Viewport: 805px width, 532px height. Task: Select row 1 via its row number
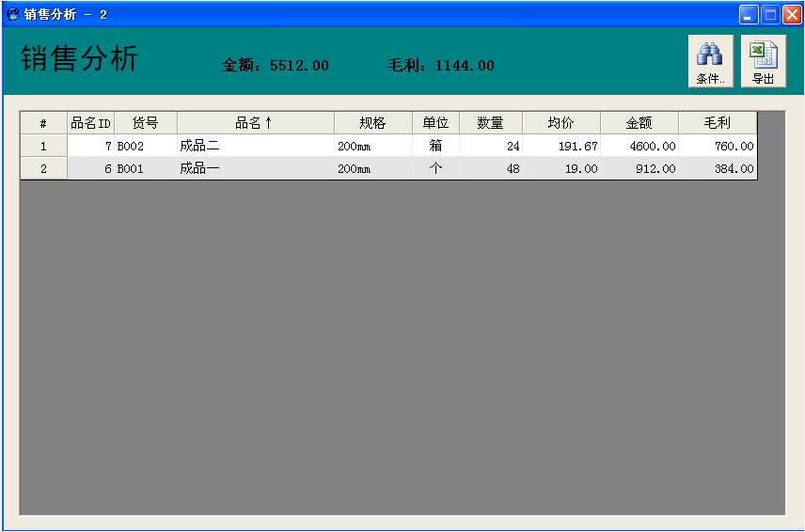[x=43, y=147]
